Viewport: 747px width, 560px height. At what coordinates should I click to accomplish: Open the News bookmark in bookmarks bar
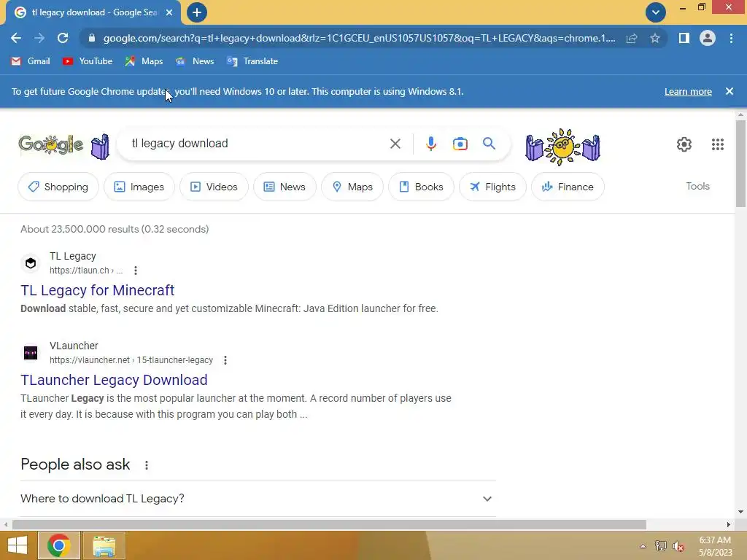point(194,61)
